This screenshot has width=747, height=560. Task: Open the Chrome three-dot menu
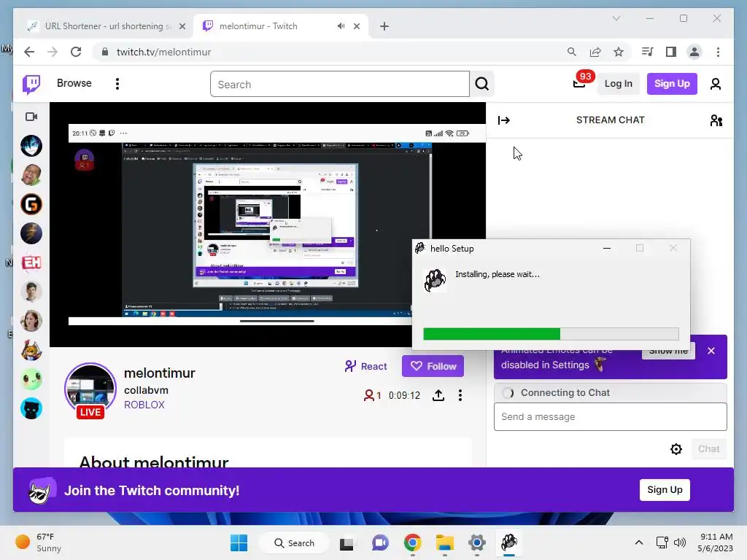click(718, 52)
